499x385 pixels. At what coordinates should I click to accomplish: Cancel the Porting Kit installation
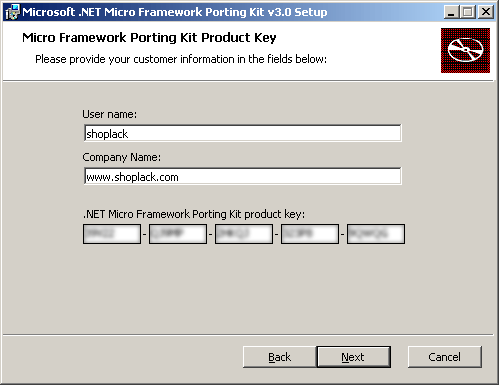pos(445,357)
